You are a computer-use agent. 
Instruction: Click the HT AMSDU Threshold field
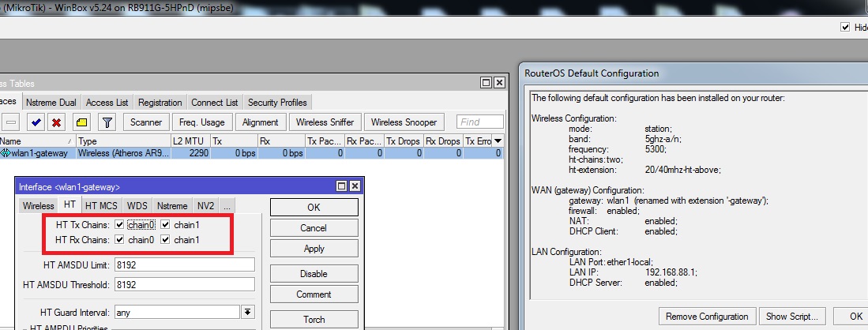pos(184,284)
